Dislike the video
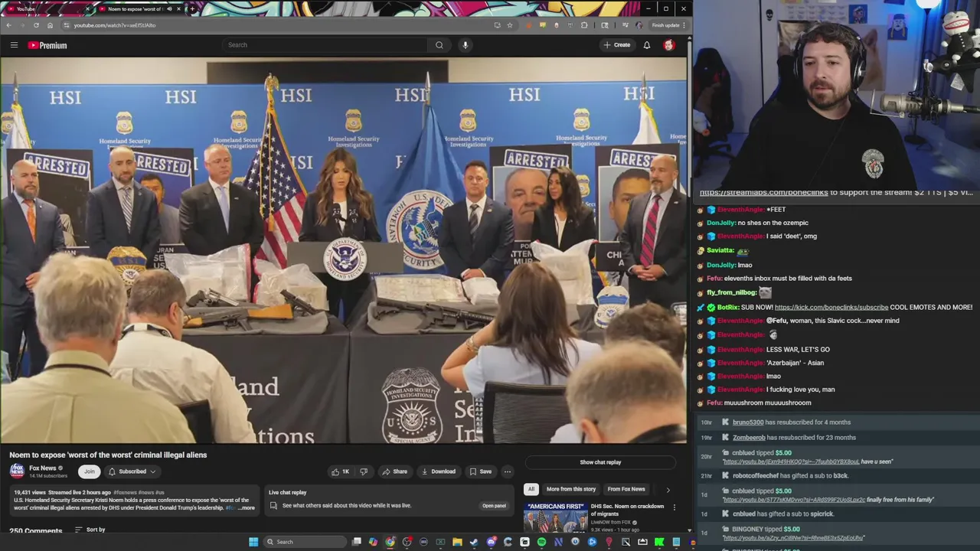Screen dimensions: 980x551 click(364, 471)
